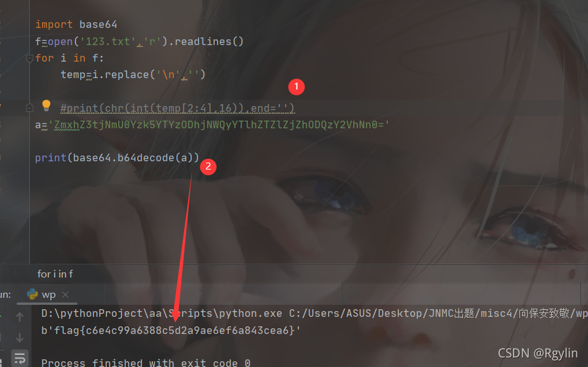Click the fold end marker beside #print line
588x367 pixels.
[30, 108]
